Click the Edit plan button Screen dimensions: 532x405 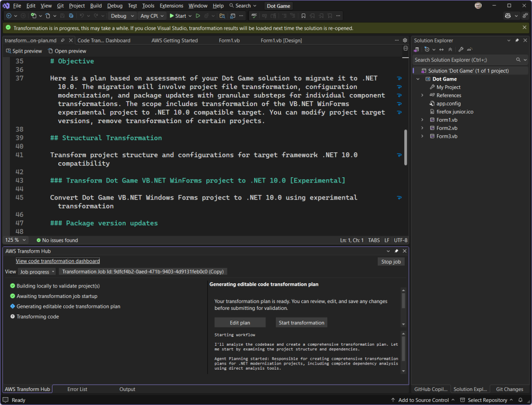click(x=240, y=322)
